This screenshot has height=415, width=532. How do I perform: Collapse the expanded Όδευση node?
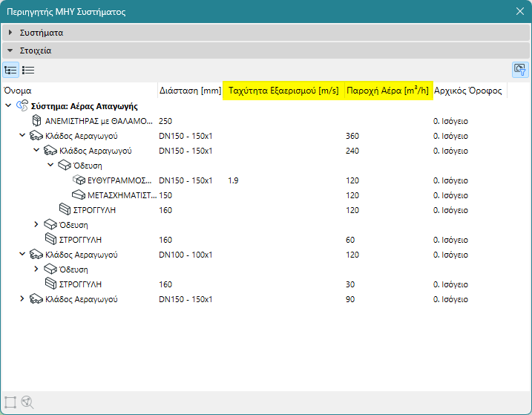50,165
